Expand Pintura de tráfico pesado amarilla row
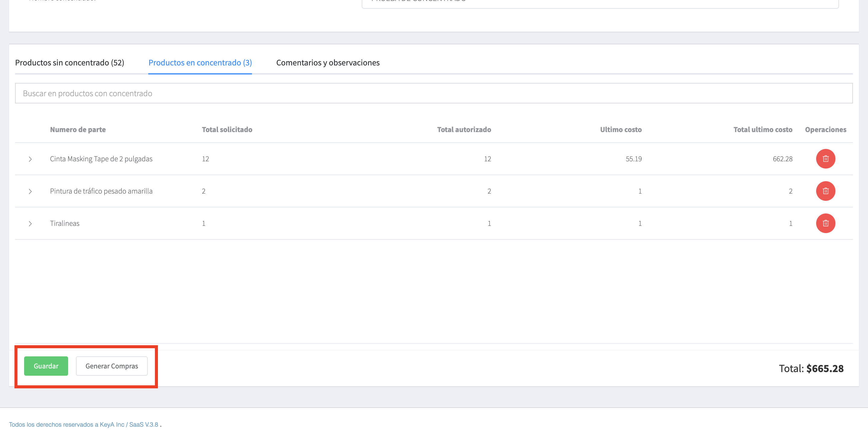The image size is (868, 439). [x=30, y=191]
